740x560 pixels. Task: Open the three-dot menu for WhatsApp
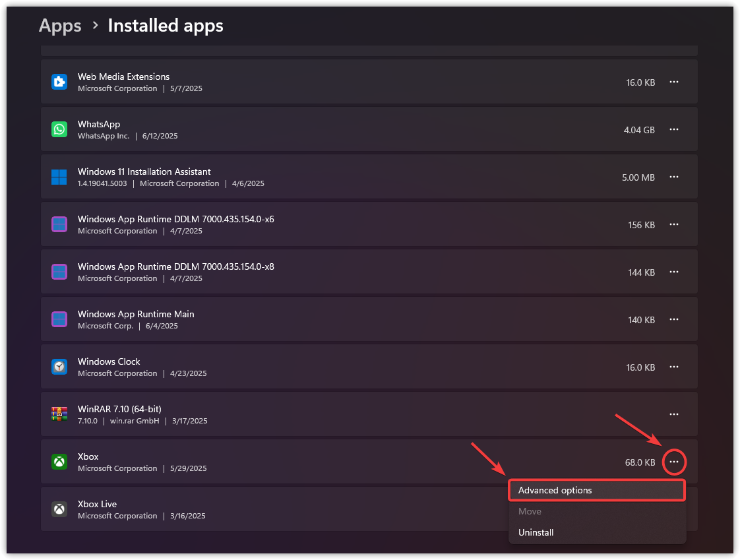pos(673,129)
